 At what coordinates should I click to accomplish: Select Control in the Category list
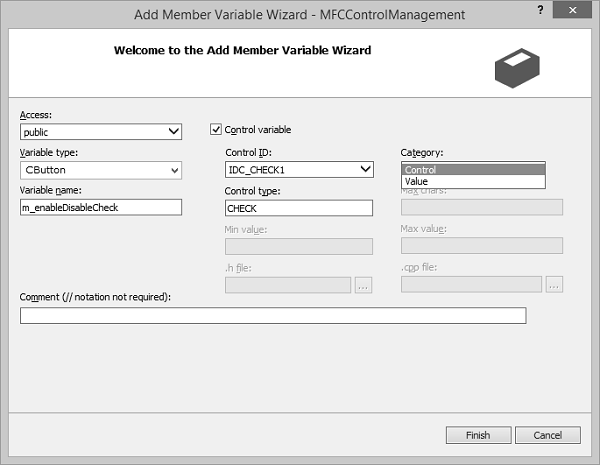[x=473, y=170]
